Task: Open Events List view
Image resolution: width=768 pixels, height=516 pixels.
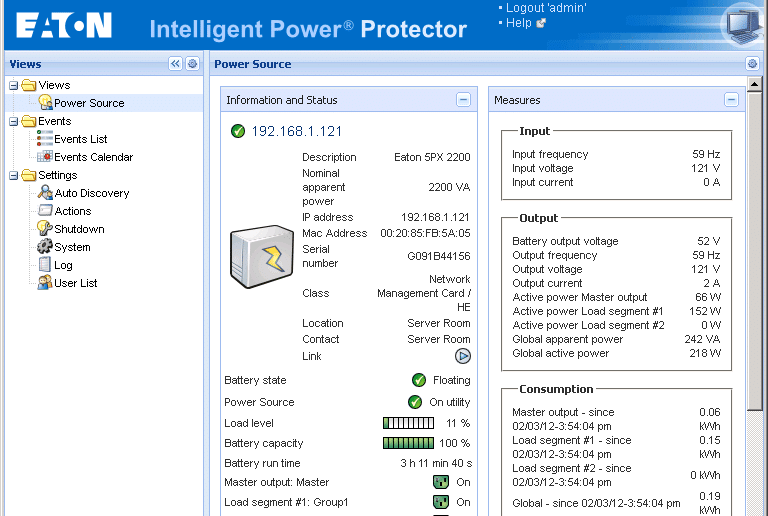Action: coord(80,139)
